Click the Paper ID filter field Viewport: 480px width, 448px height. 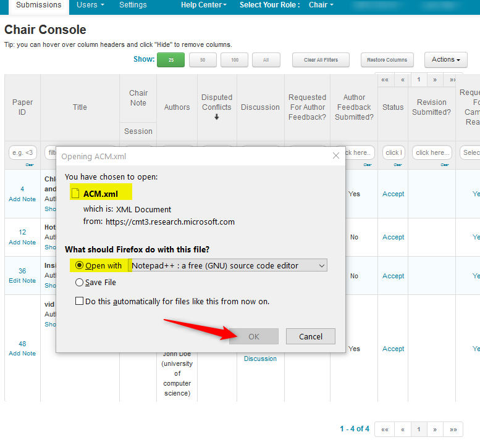click(x=22, y=152)
